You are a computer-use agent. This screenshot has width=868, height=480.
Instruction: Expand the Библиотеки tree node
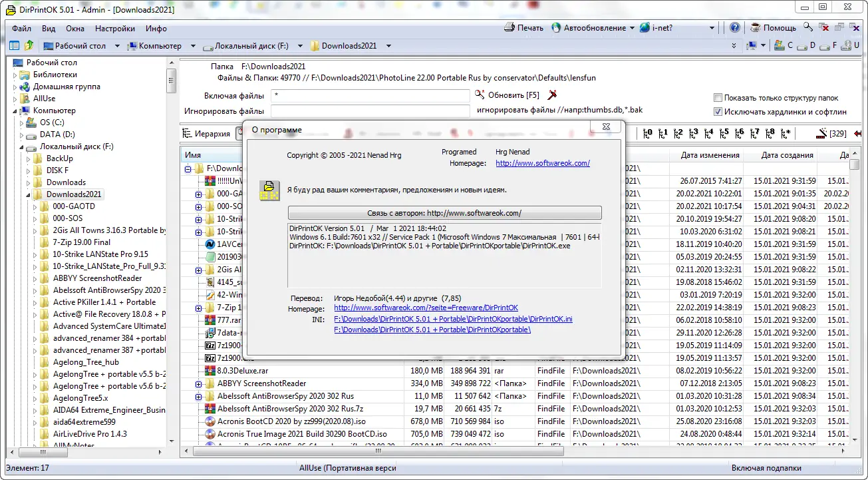click(15, 75)
